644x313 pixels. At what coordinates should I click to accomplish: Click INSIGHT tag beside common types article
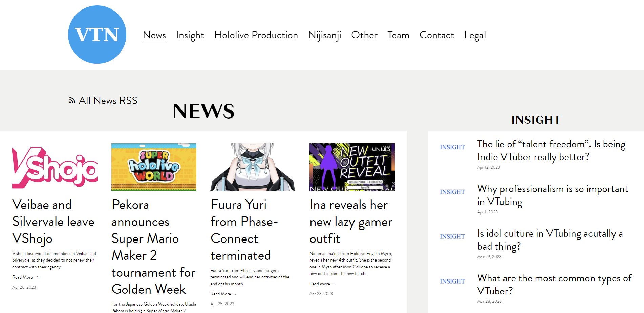(x=452, y=281)
